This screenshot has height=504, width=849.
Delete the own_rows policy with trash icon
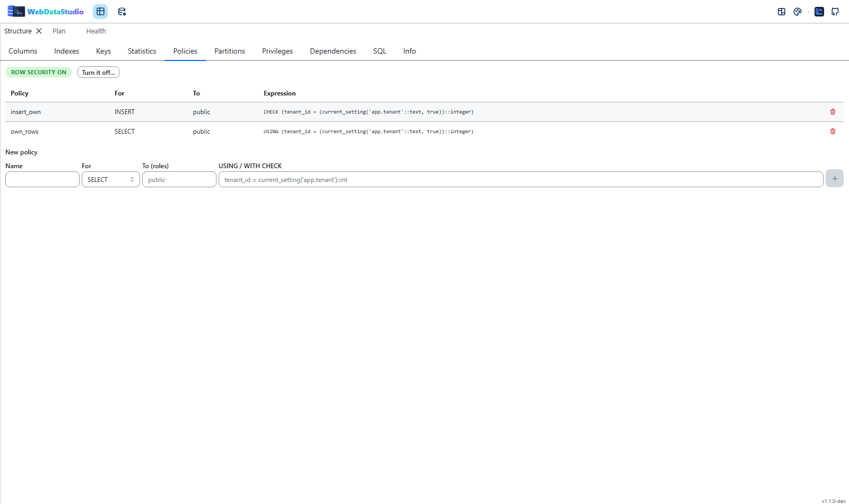pyautogui.click(x=833, y=132)
